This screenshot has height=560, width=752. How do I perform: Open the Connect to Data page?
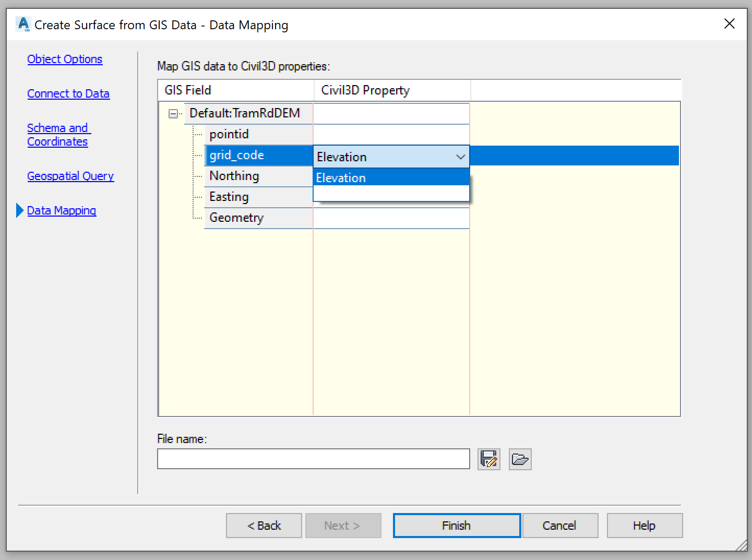pyautogui.click(x=68, y=93)
